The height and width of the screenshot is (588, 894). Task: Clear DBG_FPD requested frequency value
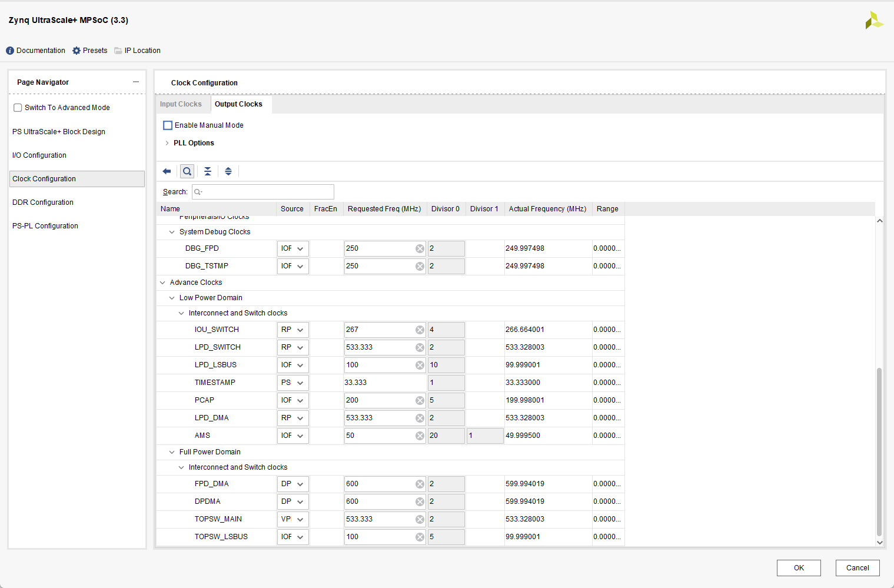point(420,248)
